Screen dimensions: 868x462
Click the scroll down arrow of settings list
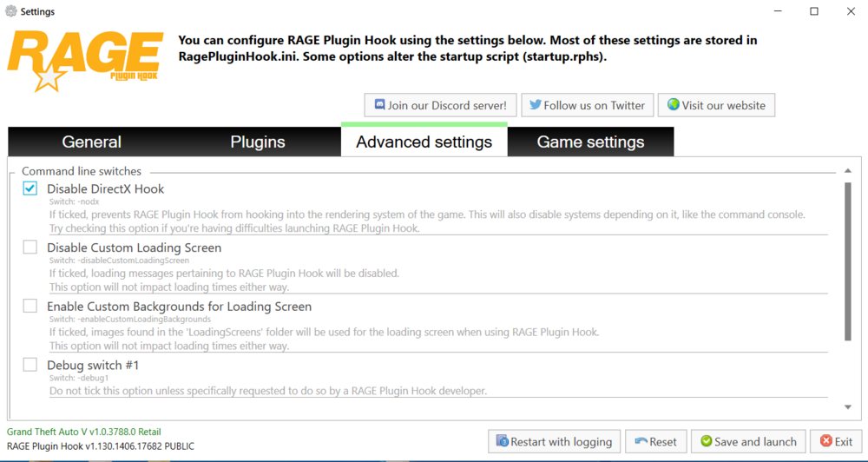click(x=847, y=407)
